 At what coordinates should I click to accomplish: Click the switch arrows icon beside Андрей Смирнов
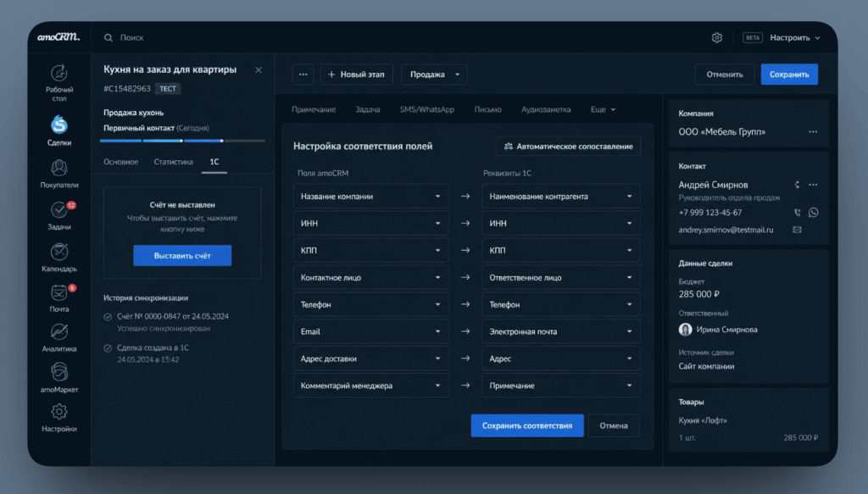click(x=797, y=185)
